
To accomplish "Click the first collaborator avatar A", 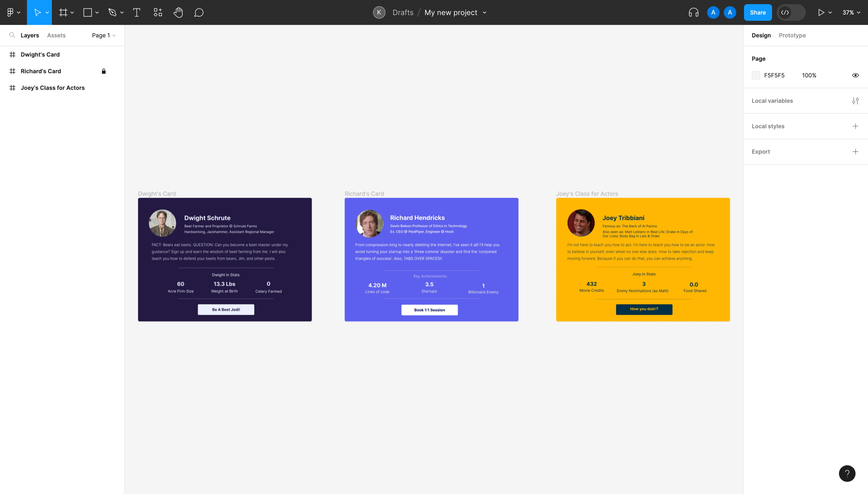I will 713,13.
